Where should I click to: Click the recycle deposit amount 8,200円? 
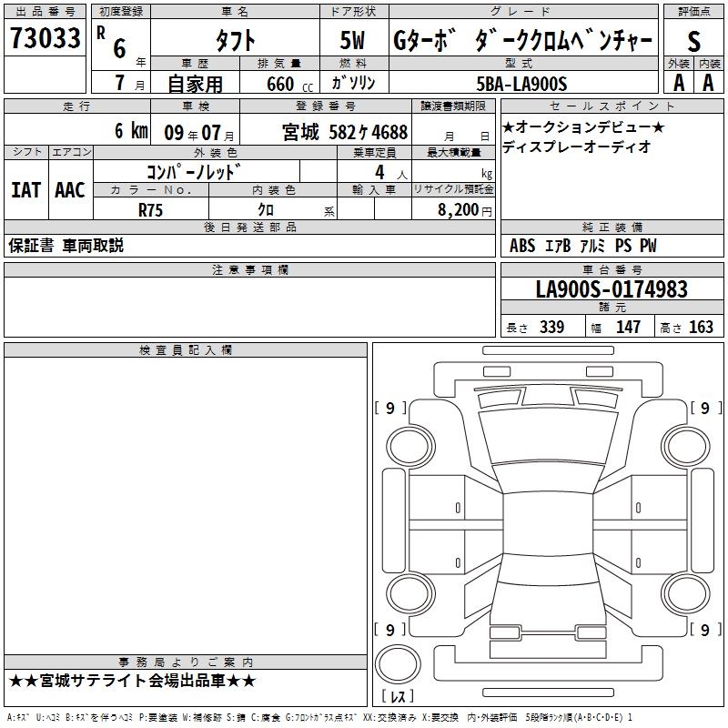coord(463,209)
